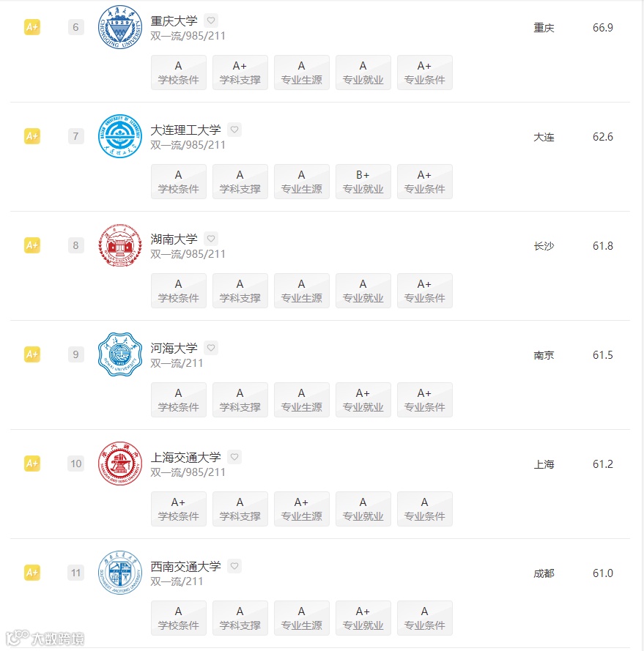Click the A+ badge beside rank 6

pyautogui.click(x=32, y=27)
